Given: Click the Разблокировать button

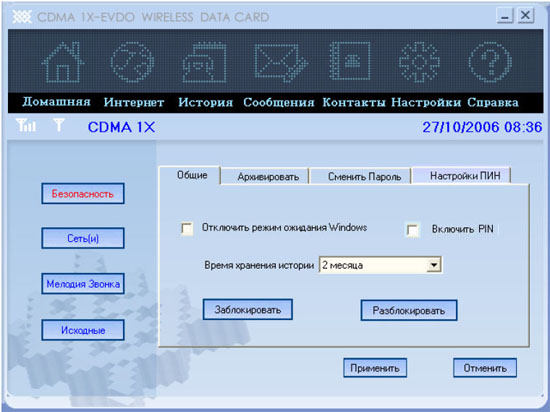Looking at the screenshot, I should click(x=409, y=310).
